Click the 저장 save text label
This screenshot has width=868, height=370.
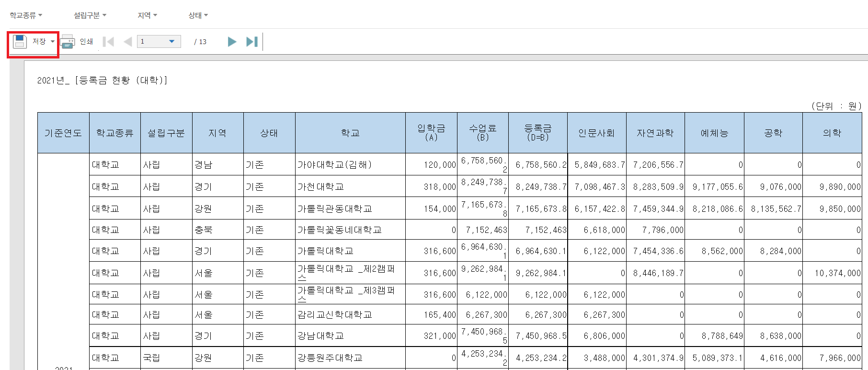(39, 42)
